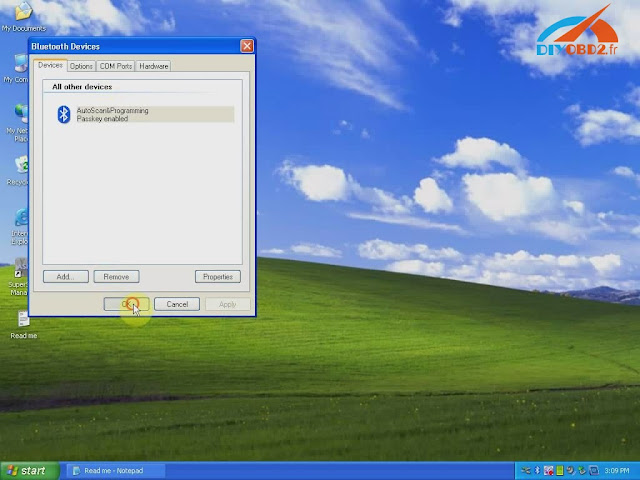Click the Bluetooth tray icon
640x480 pixels.
pyautogui.click(x=537, y=471)
